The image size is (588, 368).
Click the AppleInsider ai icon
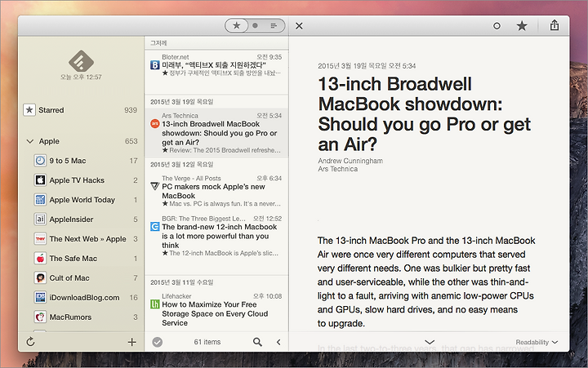pos(40,219)
